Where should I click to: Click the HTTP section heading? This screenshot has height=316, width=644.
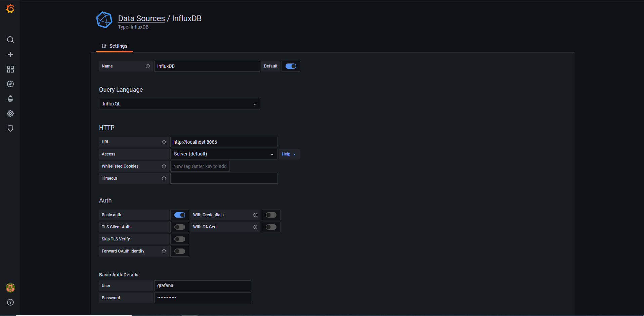pos(107,128)
